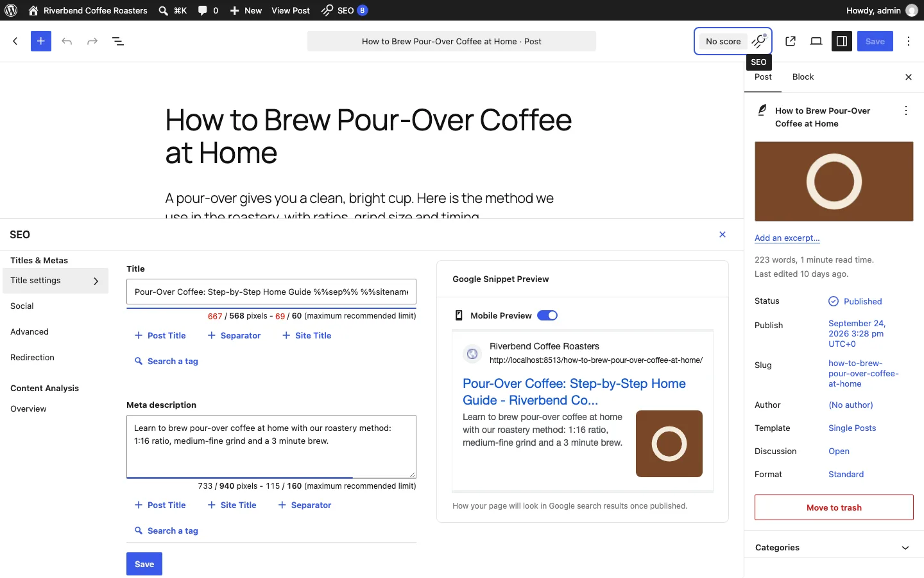This screenshot has height=578, width=924.
Task: Open the document overview list
Action: point(118,41)
